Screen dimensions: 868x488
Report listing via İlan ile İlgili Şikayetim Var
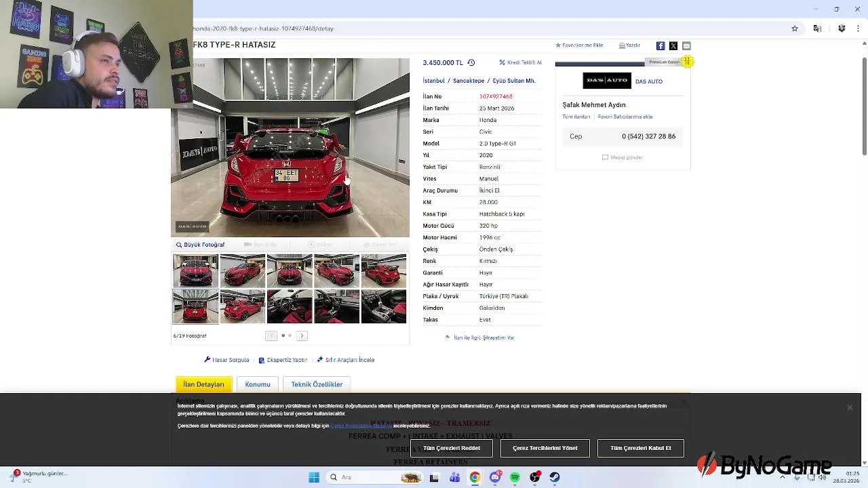click(479, 338)
